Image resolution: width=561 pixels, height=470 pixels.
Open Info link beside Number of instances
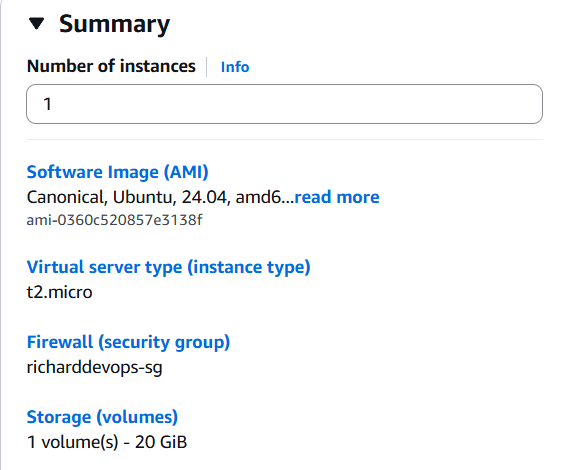[235, 67]
